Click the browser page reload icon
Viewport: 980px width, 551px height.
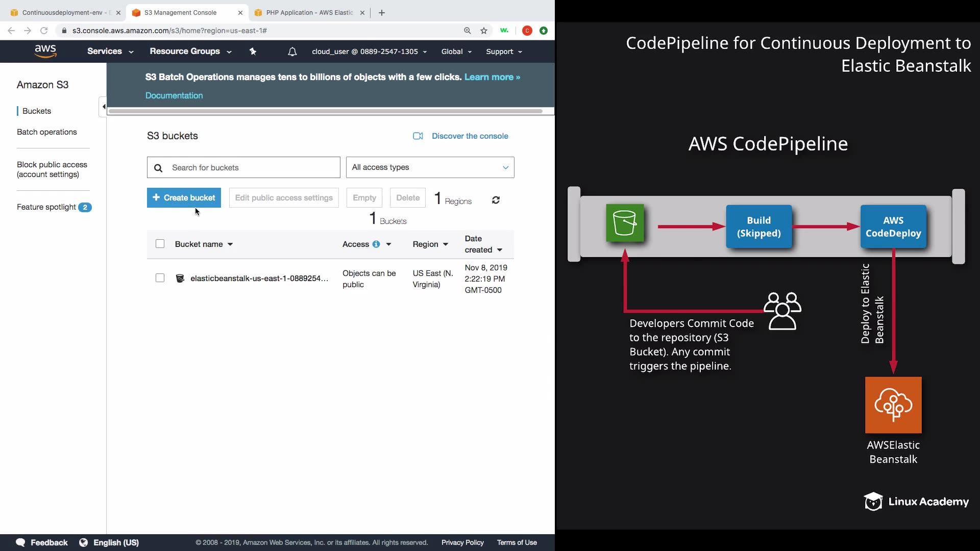coord(44,31)
